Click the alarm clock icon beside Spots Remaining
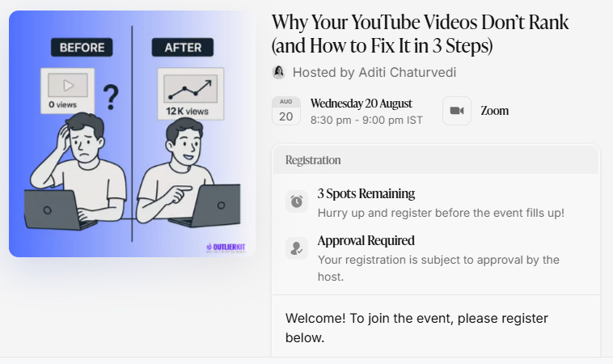This screenshot has width=613, height=364. point(297,201)
